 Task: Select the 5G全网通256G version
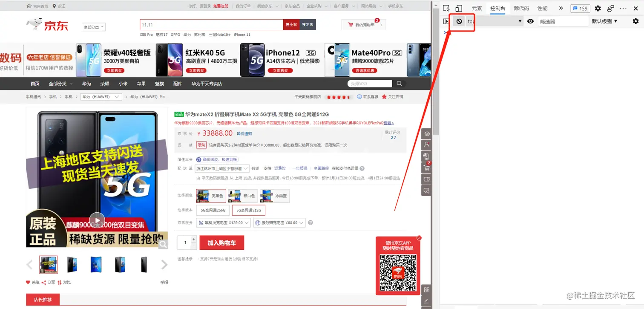tap(213, 210)
